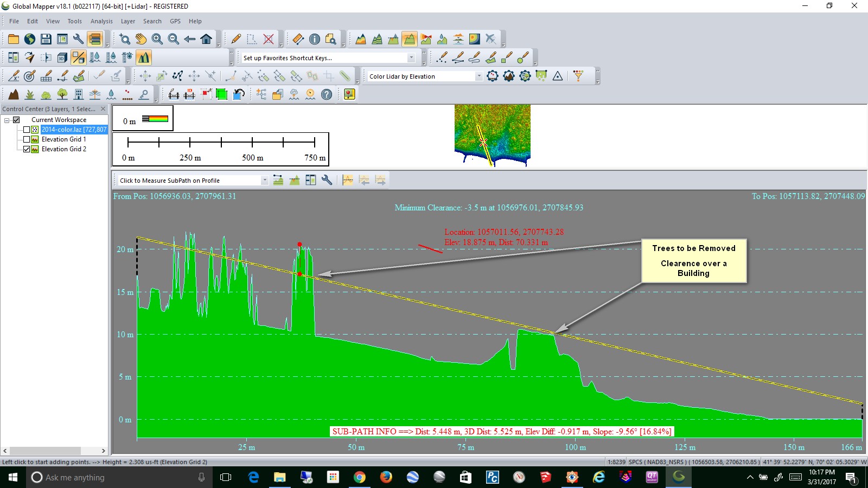Open the Action Center notifications icon
Image resolution: width=868 pixels, height=488 pixels.
851,478
